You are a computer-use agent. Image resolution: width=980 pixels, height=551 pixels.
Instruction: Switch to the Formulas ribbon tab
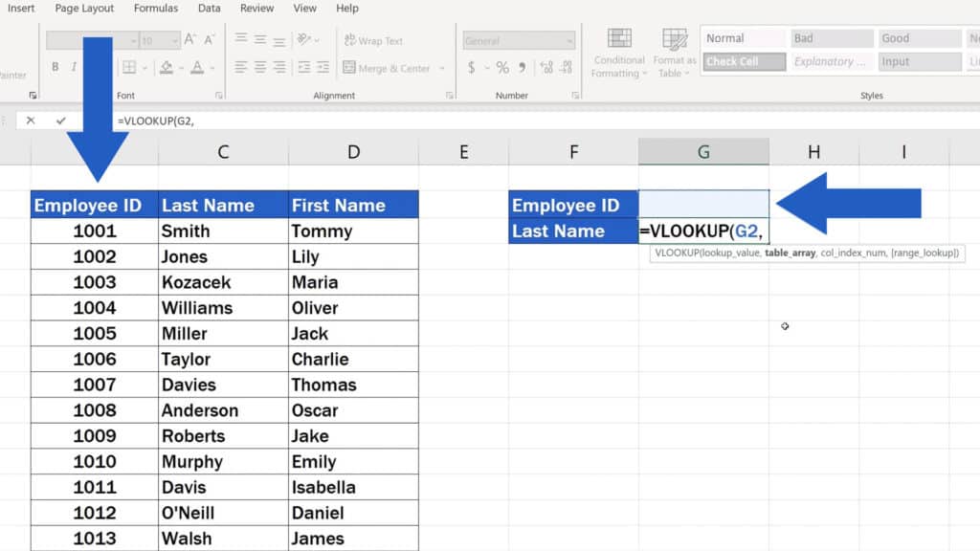point(155,9)
